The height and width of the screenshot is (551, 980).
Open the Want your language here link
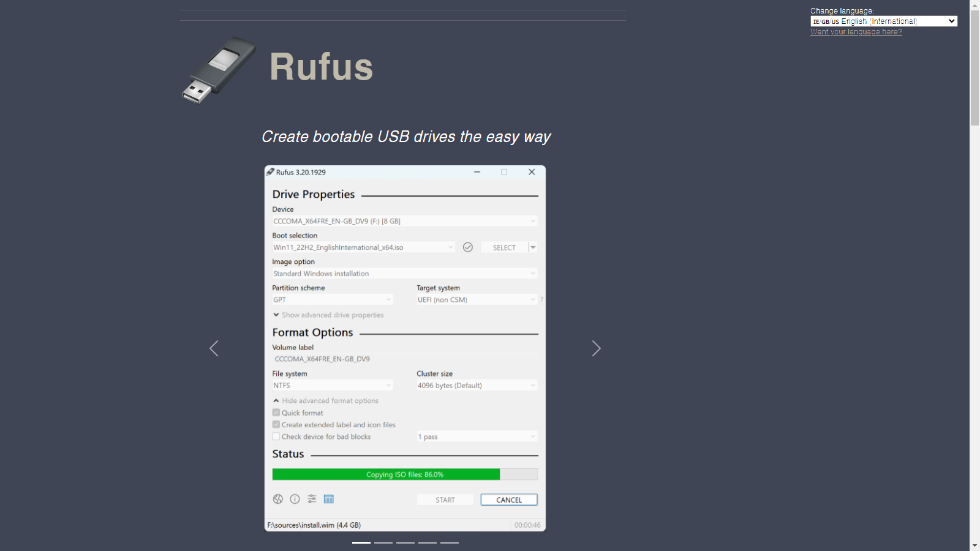click(856, 32)
